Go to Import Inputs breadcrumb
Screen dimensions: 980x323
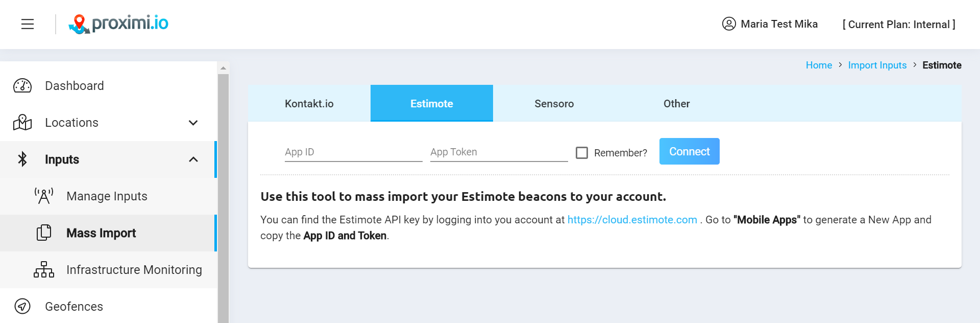point(877,65)
